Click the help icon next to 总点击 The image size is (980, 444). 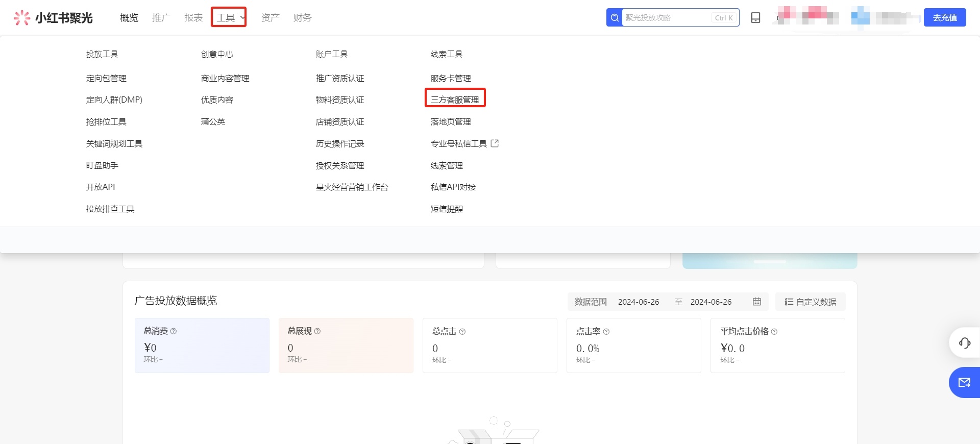coord(462,332)
